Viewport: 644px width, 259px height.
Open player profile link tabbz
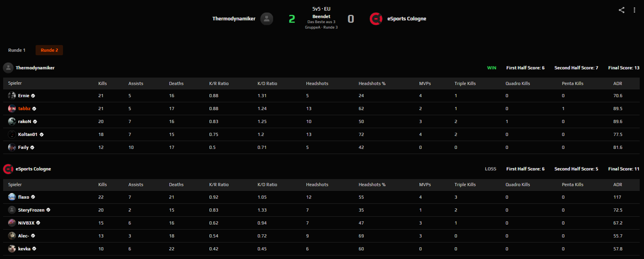[x=24, y=108]
